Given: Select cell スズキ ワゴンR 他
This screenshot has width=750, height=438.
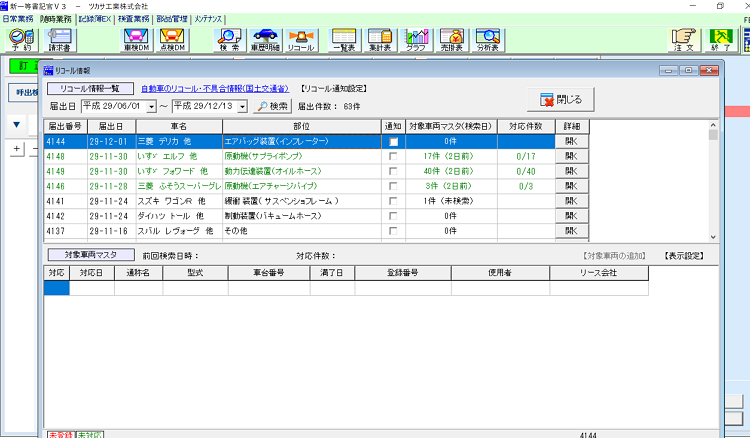Looking at the screenshot, I should (x=179, y=201).
